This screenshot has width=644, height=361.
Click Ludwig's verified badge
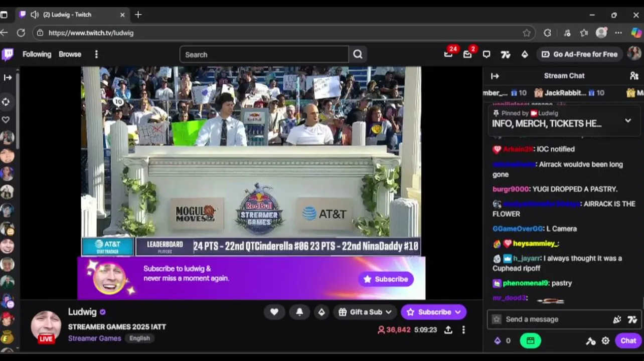(103, 312)
